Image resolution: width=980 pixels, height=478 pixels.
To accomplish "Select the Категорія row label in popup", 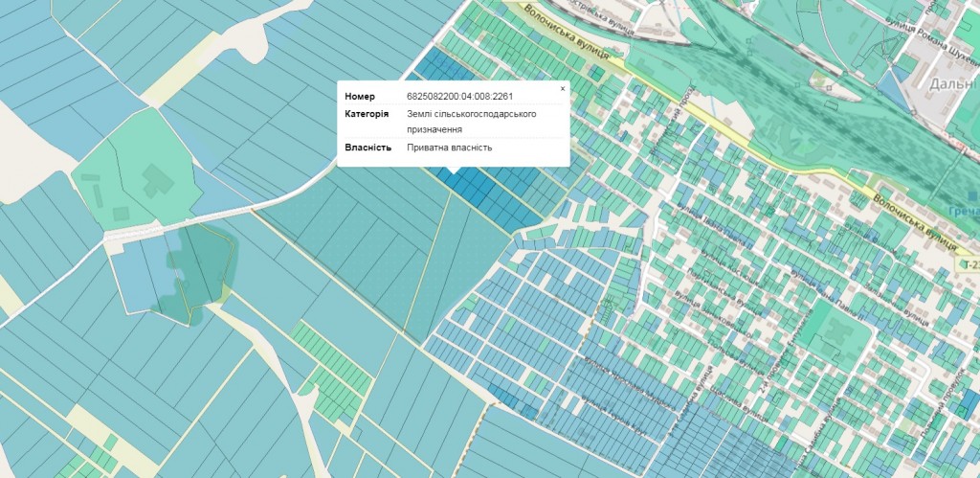I will click(367, 114).
